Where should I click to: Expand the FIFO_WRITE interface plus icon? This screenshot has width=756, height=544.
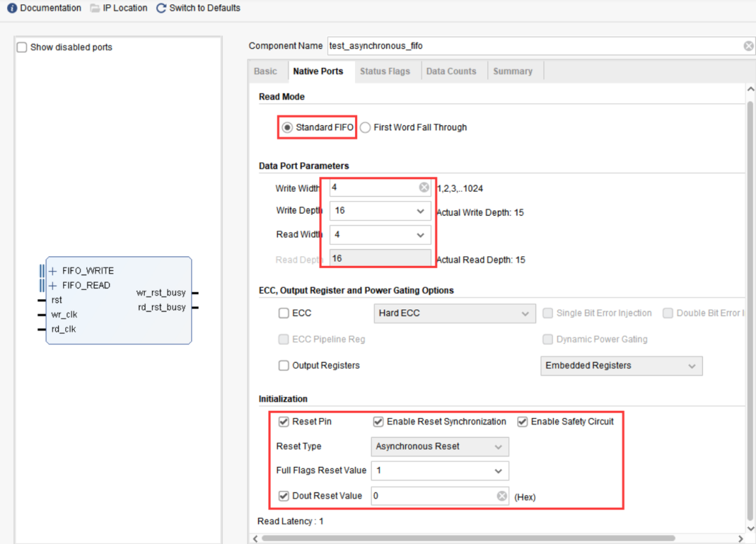(x=53, y=271)
